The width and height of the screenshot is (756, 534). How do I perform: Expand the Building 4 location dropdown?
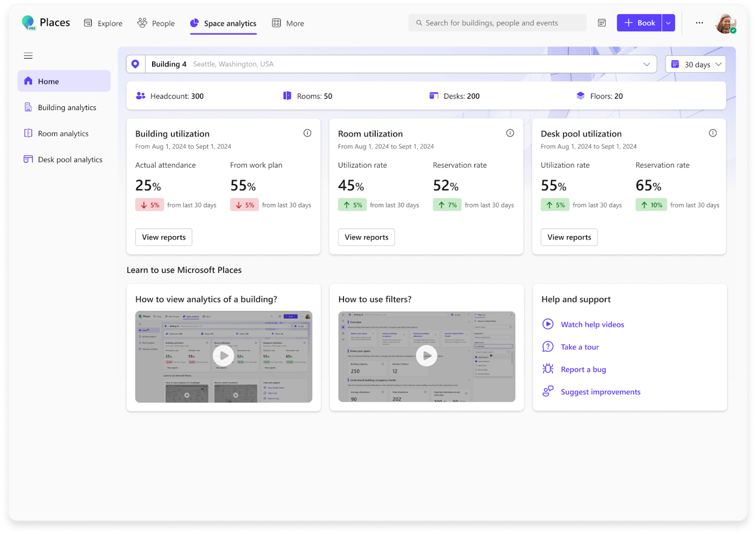coord(646,64)
